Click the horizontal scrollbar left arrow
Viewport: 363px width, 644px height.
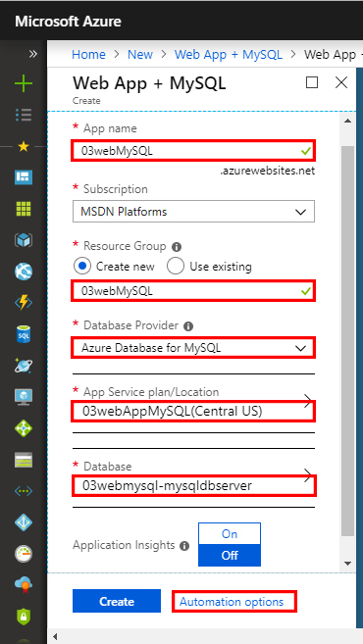55,637
